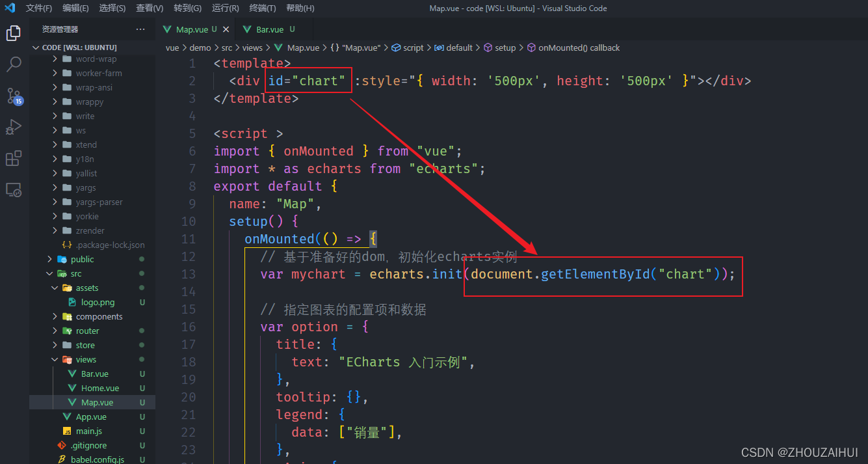Click the 'setup' breadcrumb segment
Image resolution: width=868 pixels, height=464 pixels.
505,48
